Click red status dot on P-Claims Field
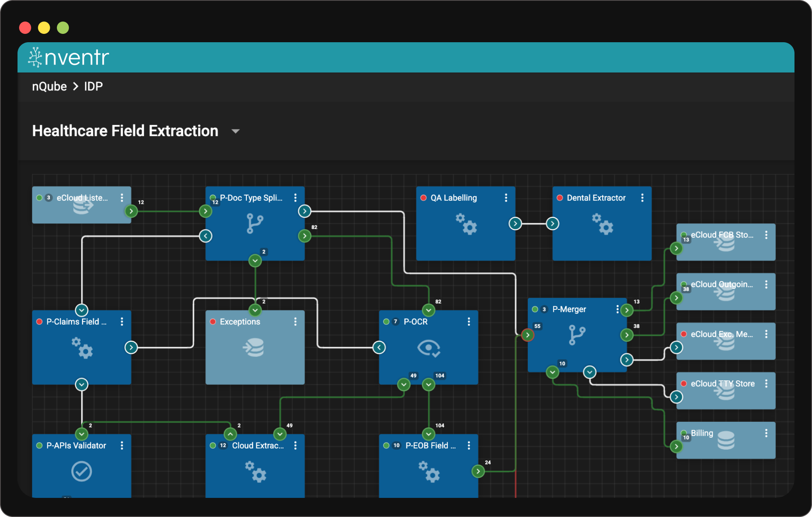812x517 pixels. (39, 321)
